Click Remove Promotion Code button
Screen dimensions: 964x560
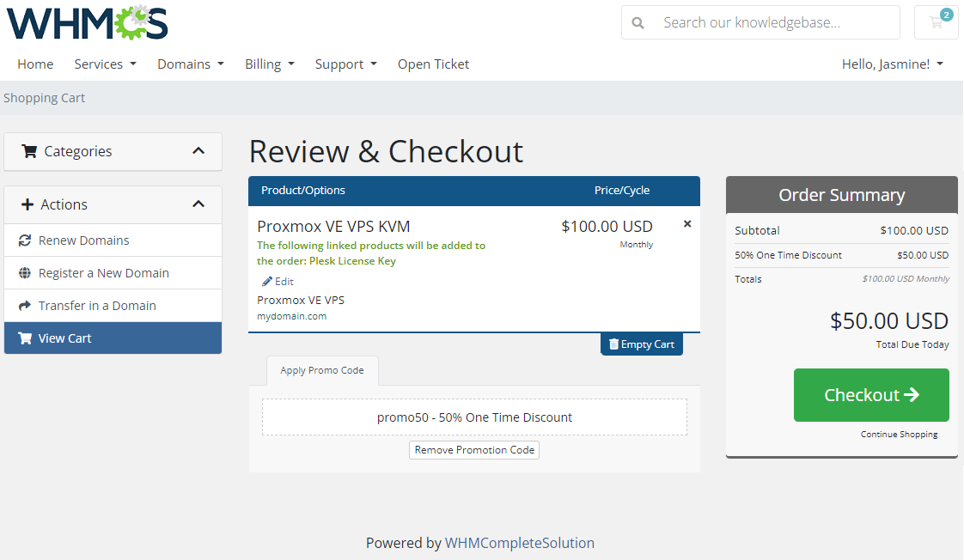tap(474, 450)
